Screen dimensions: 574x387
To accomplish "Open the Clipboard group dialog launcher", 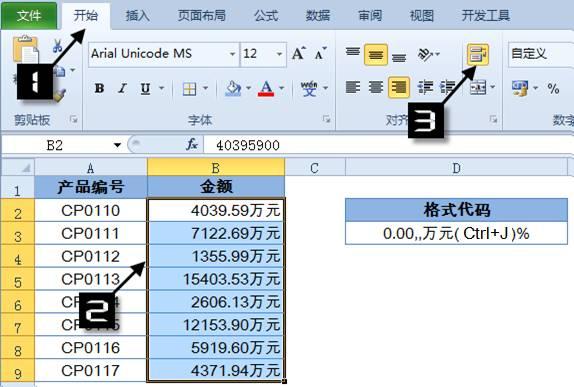I will [74, 119].
